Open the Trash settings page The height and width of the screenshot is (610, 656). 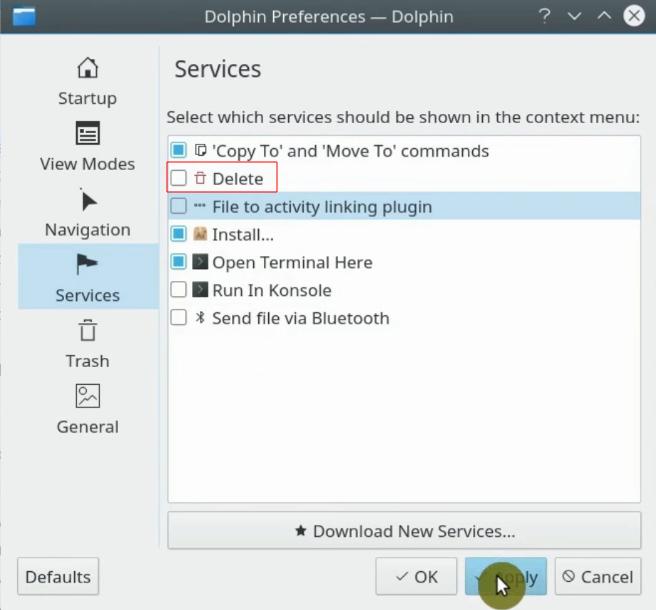pyautogui.click(x=87, y=344)
